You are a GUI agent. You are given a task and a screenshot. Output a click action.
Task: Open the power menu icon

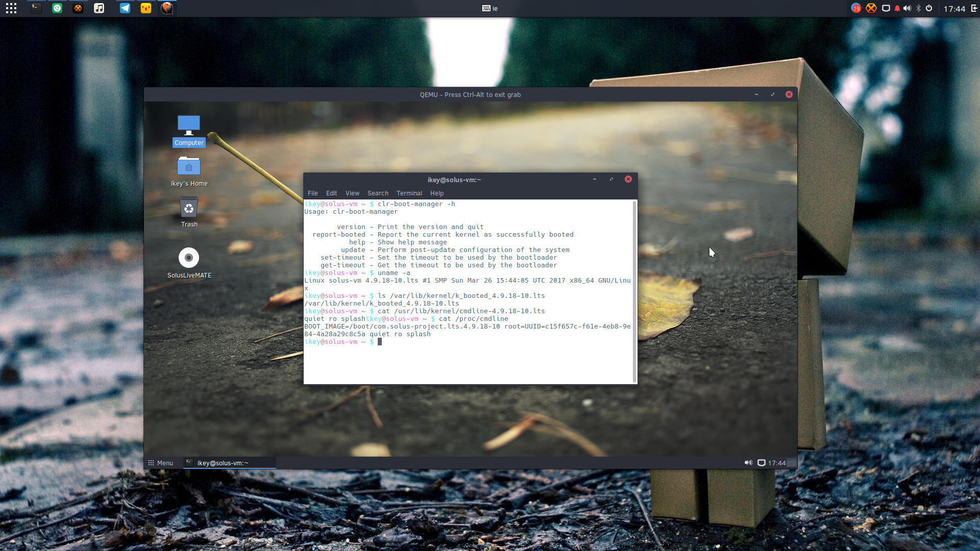pos(929,8)
